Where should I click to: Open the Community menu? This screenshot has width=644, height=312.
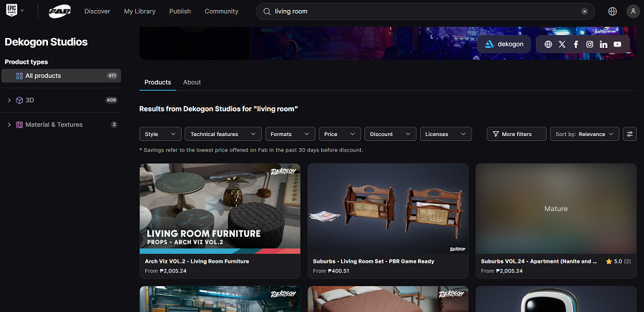tap(221, 11)
